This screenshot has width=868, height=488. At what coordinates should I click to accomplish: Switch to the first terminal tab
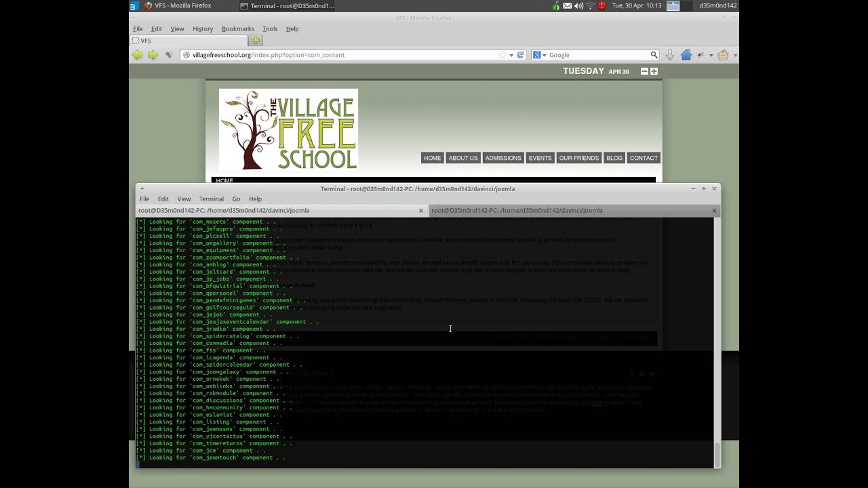point(281,210)
